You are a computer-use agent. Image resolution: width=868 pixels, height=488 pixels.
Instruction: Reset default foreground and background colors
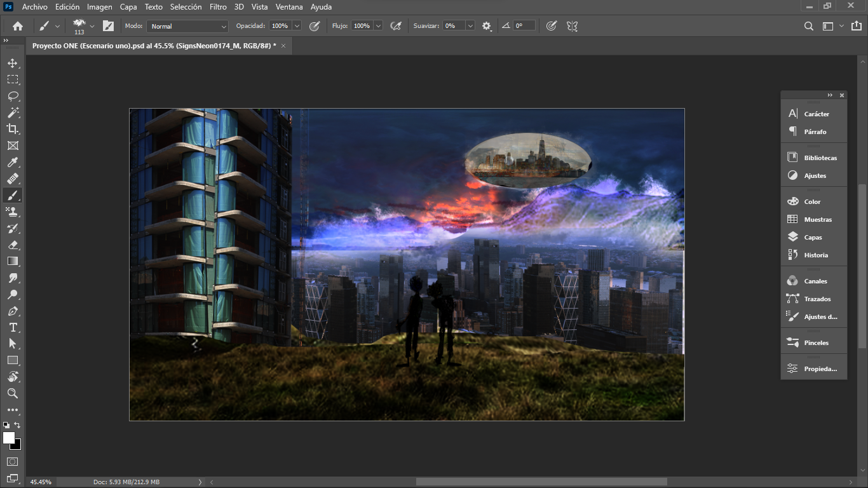pos(6,425)
